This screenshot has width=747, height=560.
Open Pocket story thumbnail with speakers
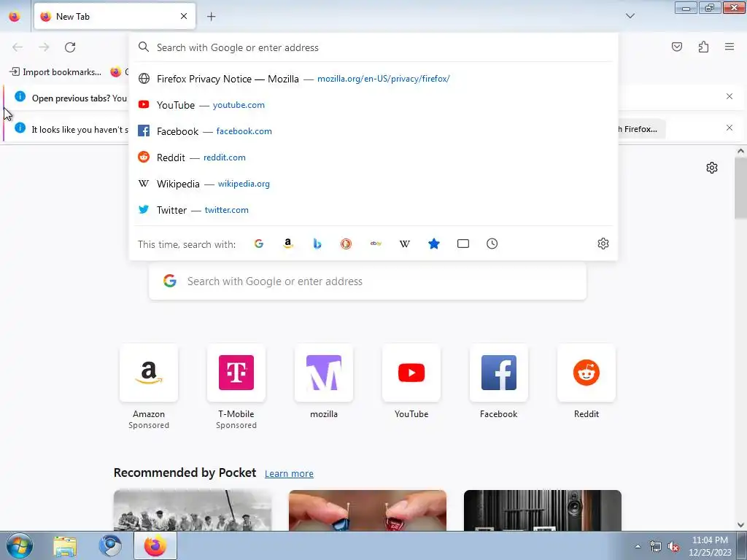coord(542,510)
